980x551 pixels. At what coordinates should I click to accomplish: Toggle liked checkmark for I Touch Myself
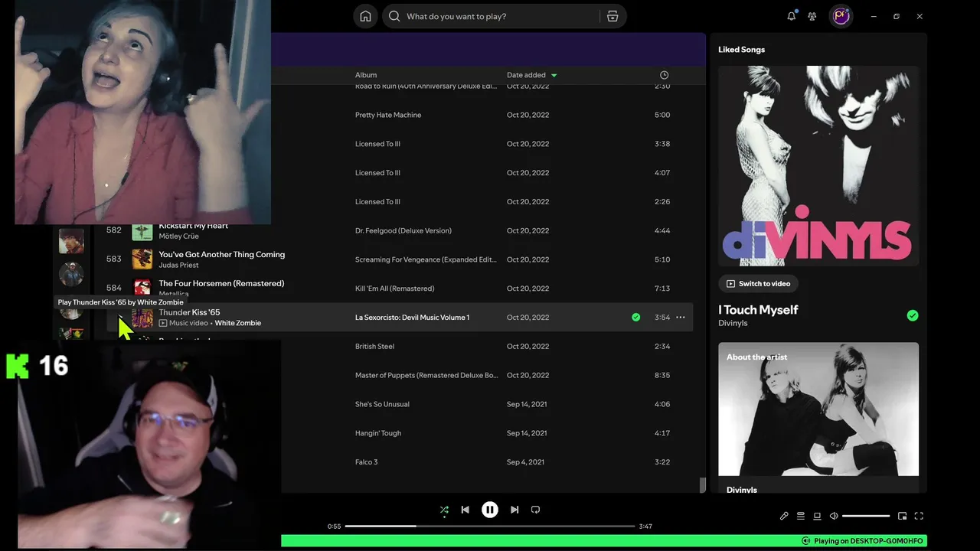click(912, 315)
